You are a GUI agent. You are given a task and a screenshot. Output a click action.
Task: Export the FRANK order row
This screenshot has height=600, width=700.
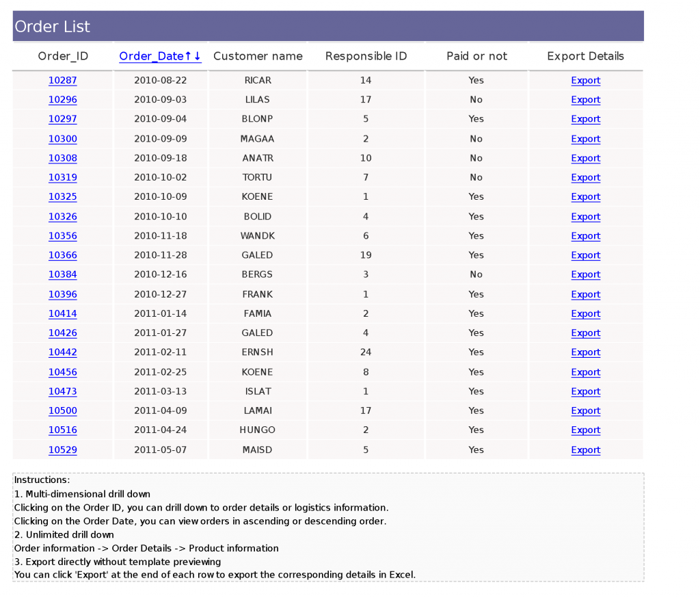pyautogui.click(x=586, y=294)
